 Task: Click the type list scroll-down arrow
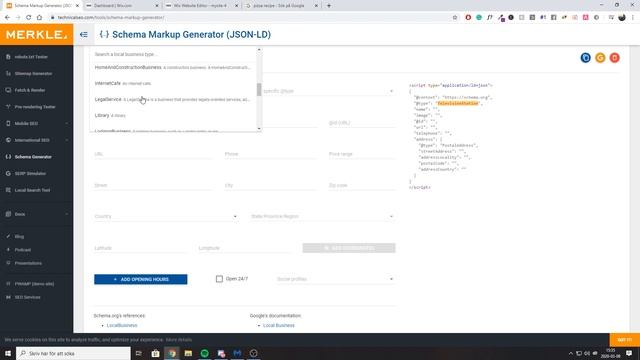coord(259,129)
